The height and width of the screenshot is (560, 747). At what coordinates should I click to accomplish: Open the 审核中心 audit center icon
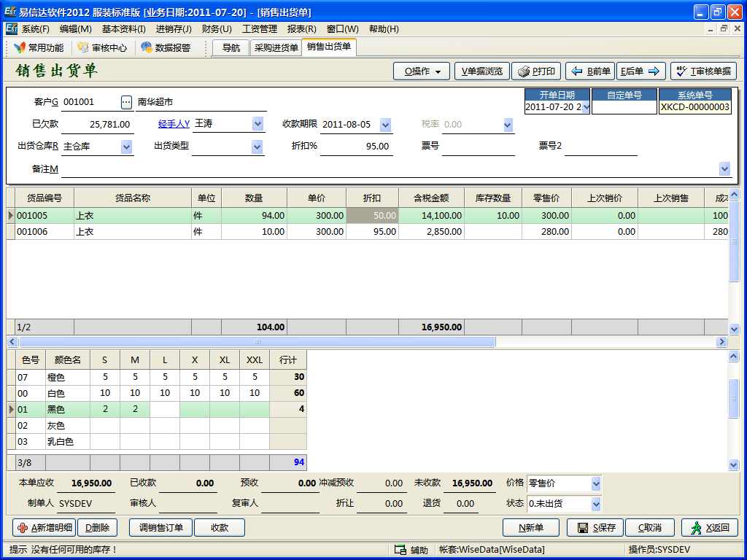click(x=102, y=48)
